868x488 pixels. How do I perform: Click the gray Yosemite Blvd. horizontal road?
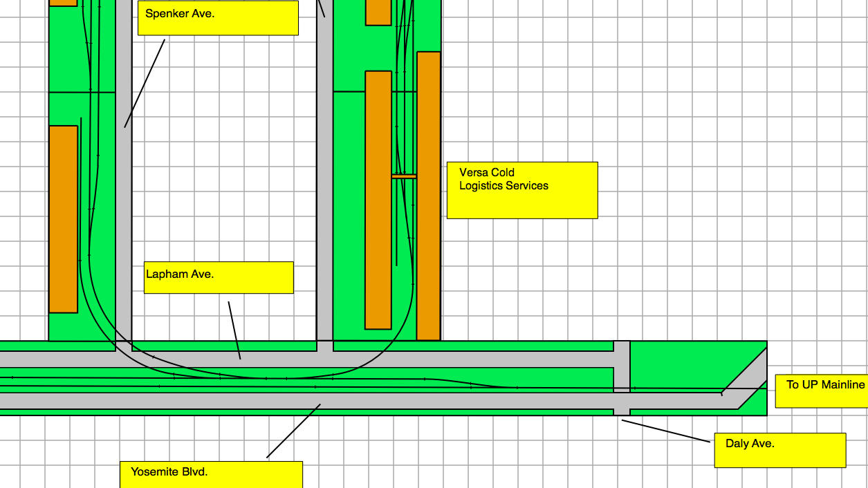pos(415,400)
